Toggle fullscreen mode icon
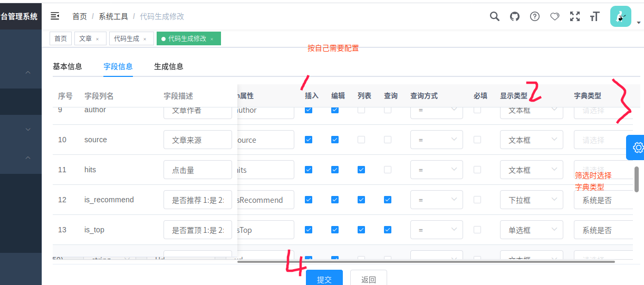 pyautogui.click(x=575, y=16)
